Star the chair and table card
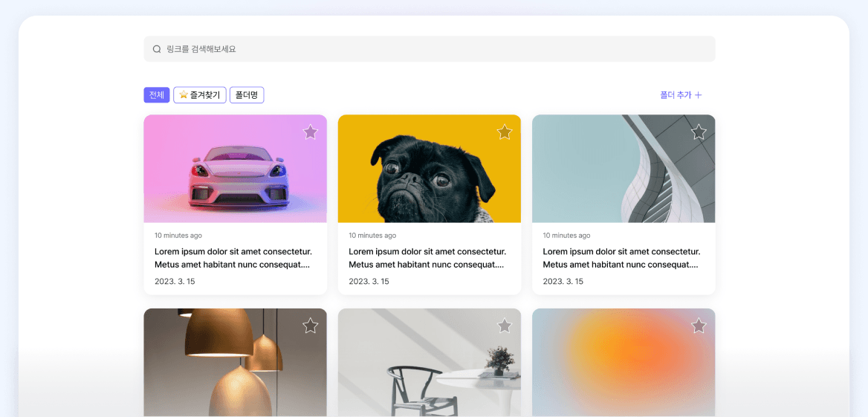This screenshot has width=868, height=417. point(505,326)
